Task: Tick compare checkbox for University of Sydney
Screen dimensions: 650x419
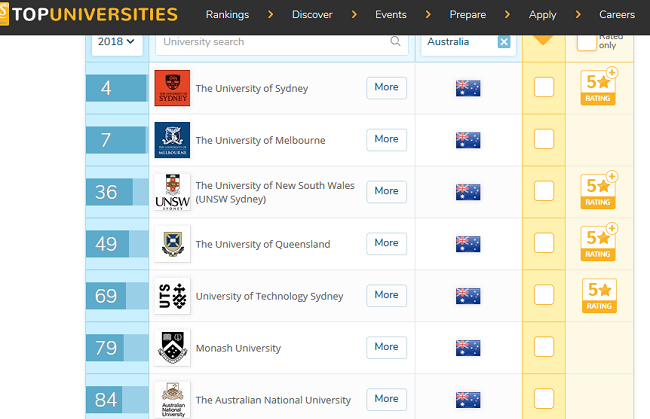Action: point(544,87)
